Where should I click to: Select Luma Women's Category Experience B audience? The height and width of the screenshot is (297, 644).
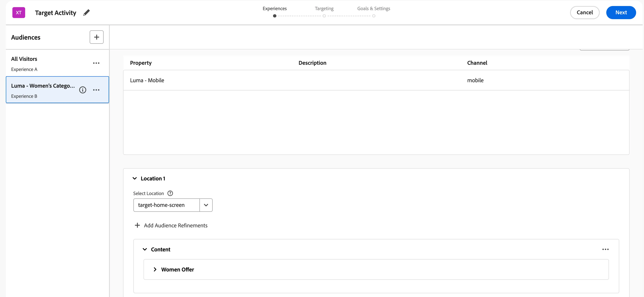click(57, 90)
